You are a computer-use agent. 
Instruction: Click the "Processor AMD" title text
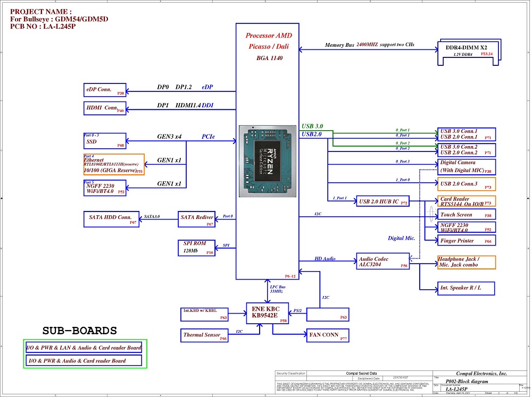[269, 36]
